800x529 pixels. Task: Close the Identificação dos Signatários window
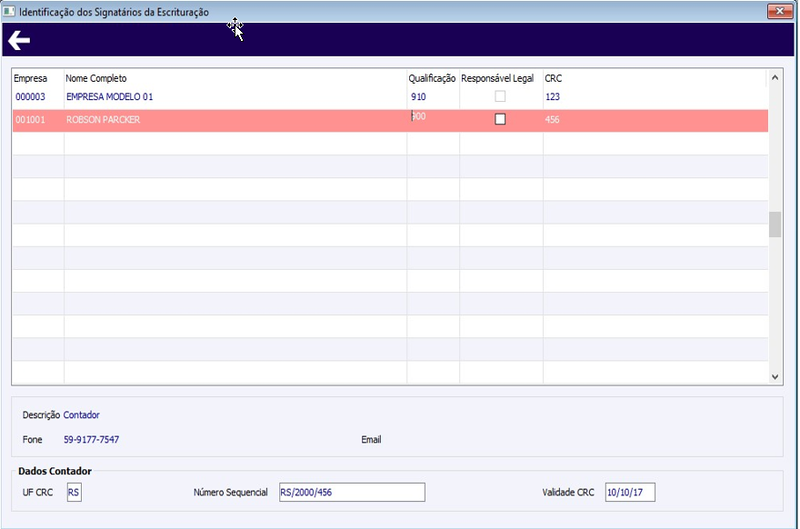(x=780, y=11)
